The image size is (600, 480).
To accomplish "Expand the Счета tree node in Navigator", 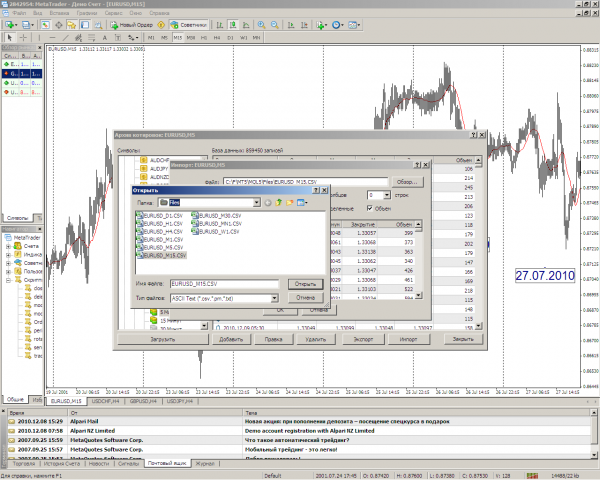I will (9, 246).
